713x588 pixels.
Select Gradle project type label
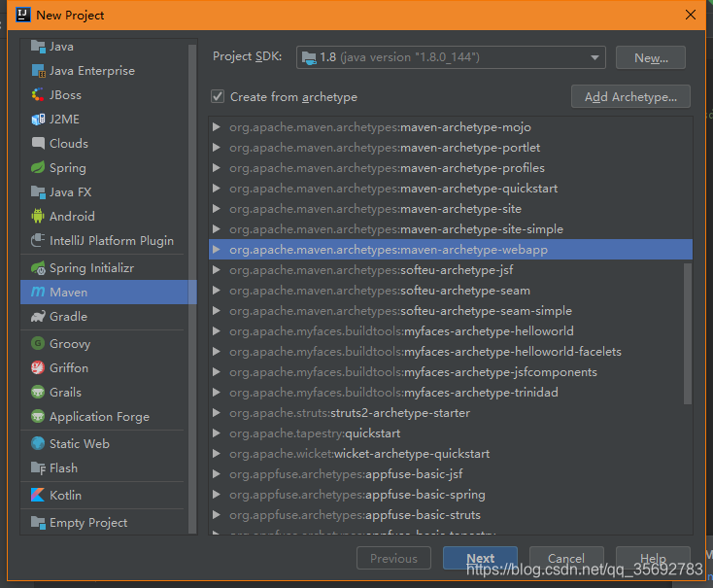[x=68, y=316]
